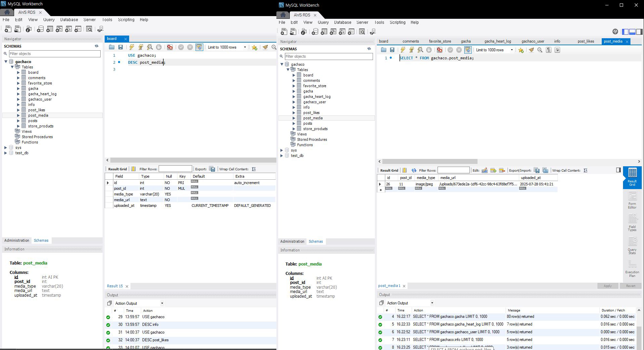
Task: Switch to favorite_store tab in right window
Action: [440, 41]
